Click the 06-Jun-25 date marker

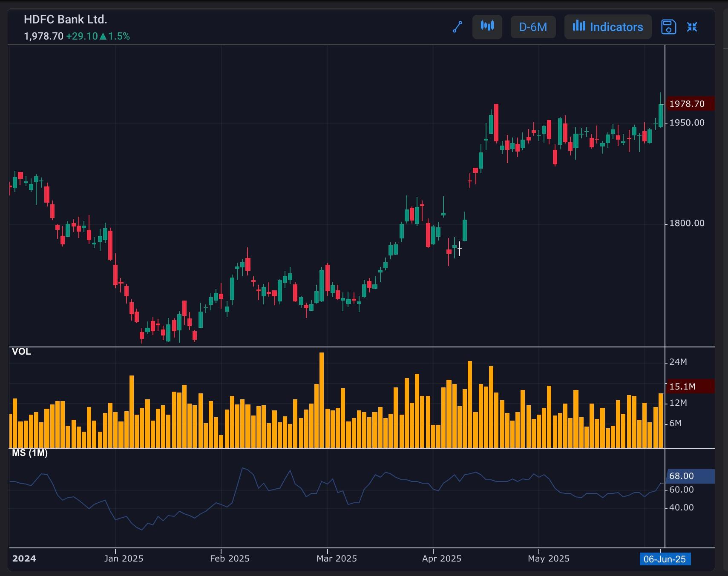(x=665, y=559)
